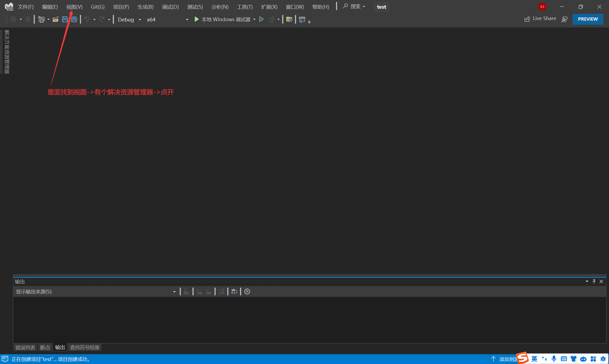The height and width of the screenshot is (364, 609).
Task: Toggle the timestamp icon in output panel
Action: [247, 292]
